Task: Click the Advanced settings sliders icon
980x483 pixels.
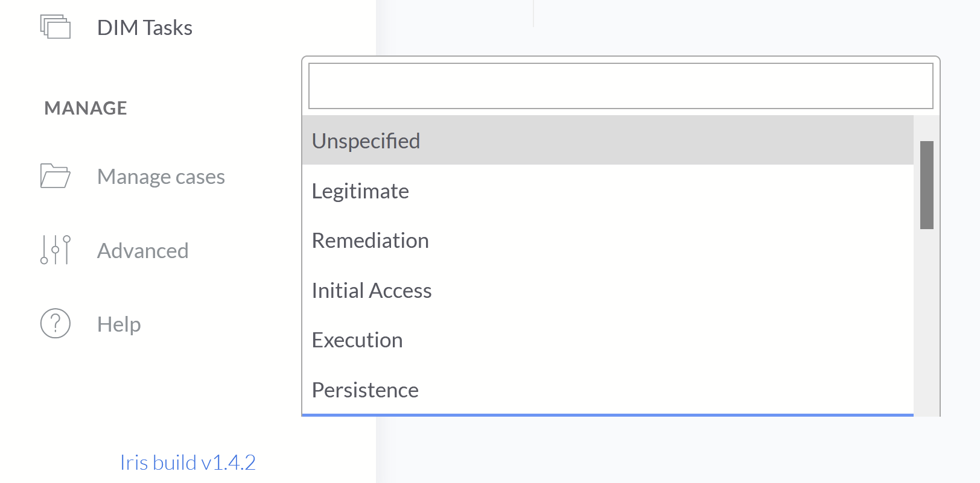Action: click(x=54, y=250)
